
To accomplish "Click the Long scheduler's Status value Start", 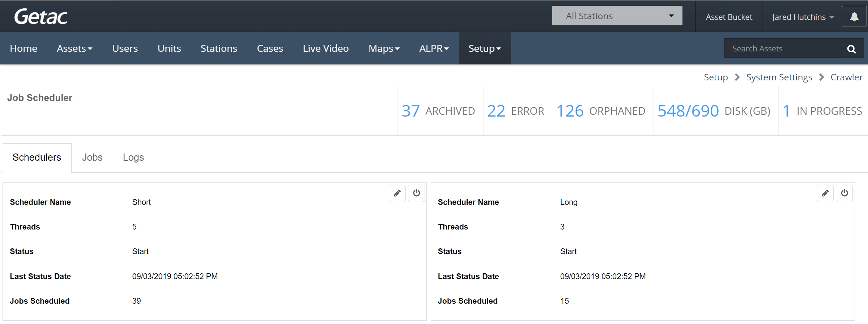I will tap(569, 252).
